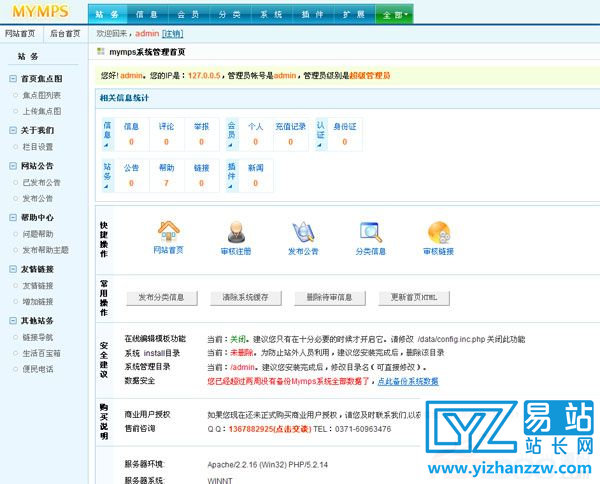Viewport: 600px width, 484px height.
Task: Switch to the 会员 top tab
Action: (188, 15)
